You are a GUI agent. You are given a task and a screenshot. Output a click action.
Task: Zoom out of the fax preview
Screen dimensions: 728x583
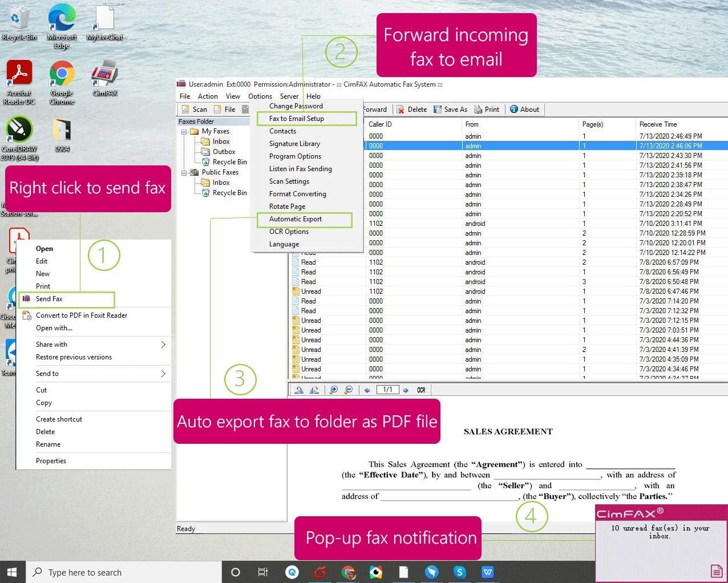point(349,390)
